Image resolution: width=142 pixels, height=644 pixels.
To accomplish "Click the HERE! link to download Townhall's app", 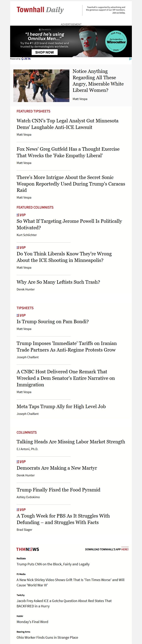I will [x=125, y=549].
